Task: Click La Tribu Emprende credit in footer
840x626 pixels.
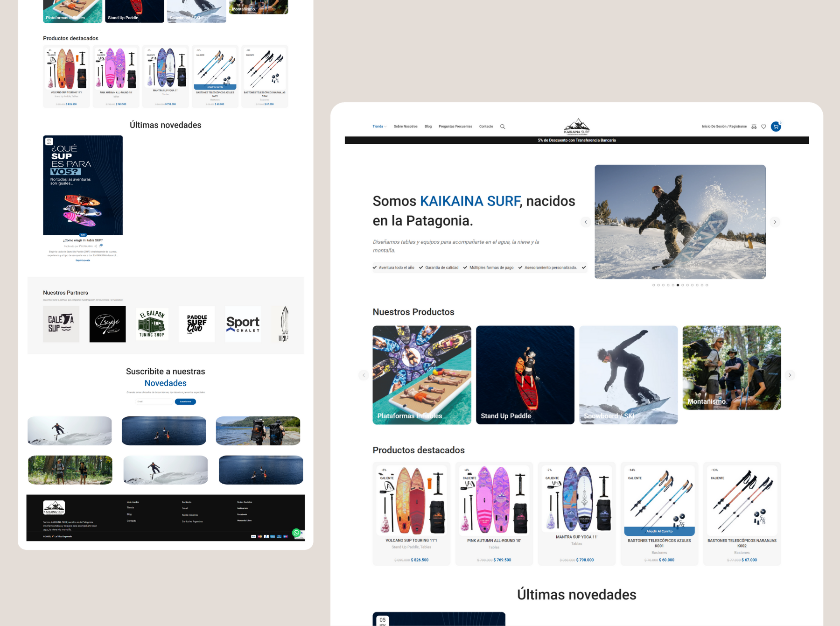Action: (63, 536)
